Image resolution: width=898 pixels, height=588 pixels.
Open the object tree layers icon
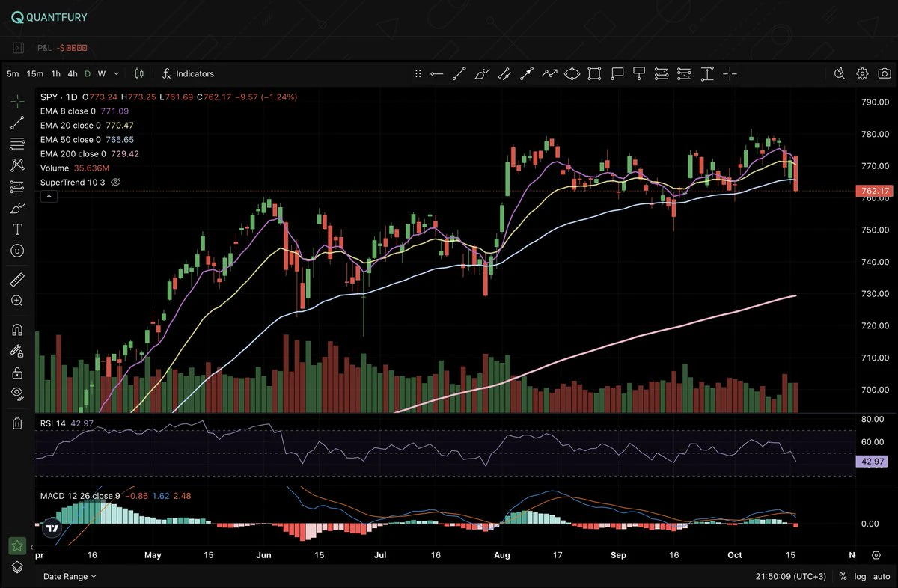click(17, 567)
